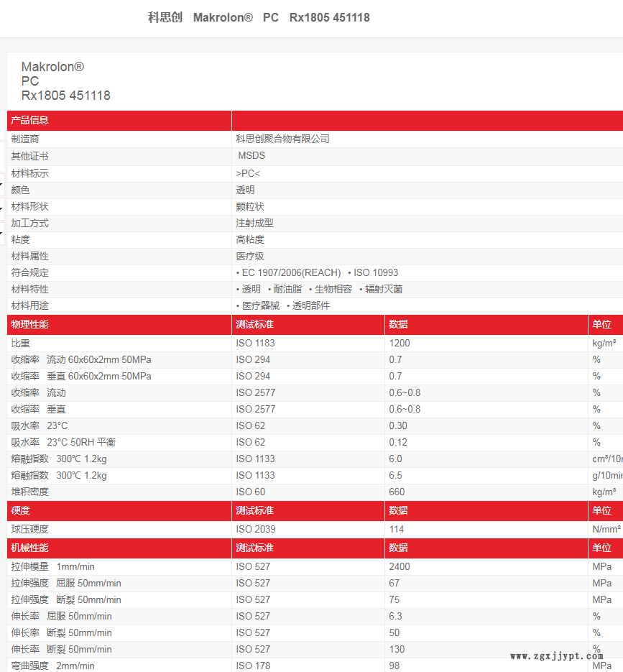The height and width of the screenshot is (672, 623).
Task: Click the 医疗器械 application text
Action: tap(260, 305)
